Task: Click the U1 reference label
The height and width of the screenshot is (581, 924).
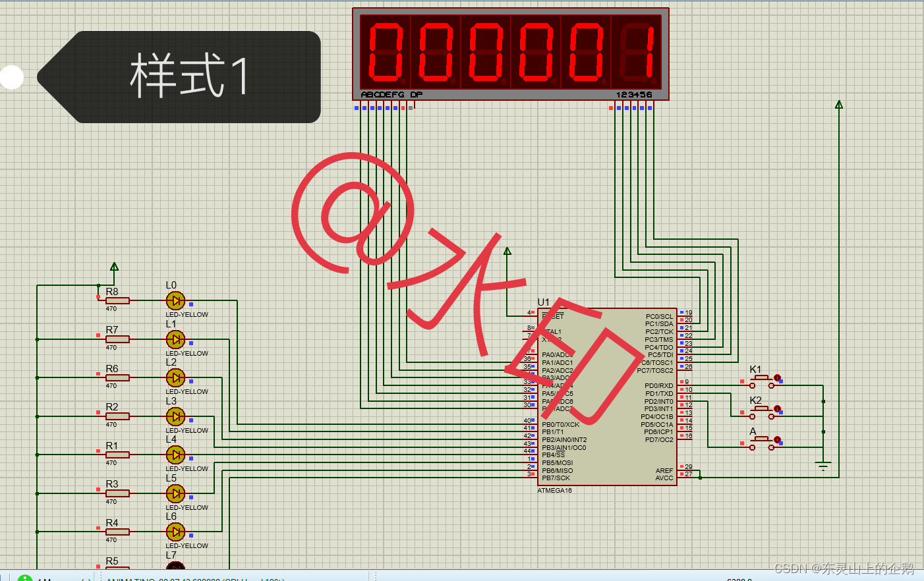Action: [x=544, y=302]
